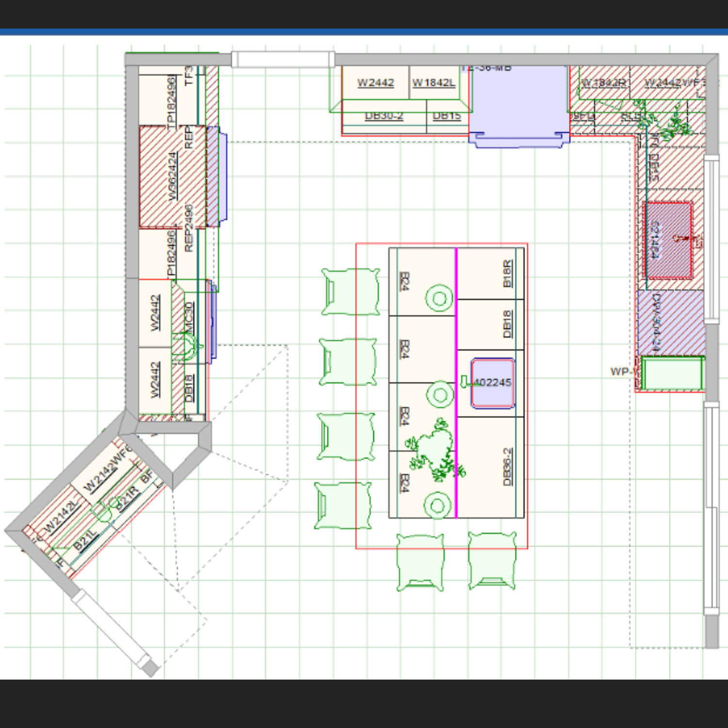Click the MC30 cabinet label

pyautogui.click(x=189, y=318)
